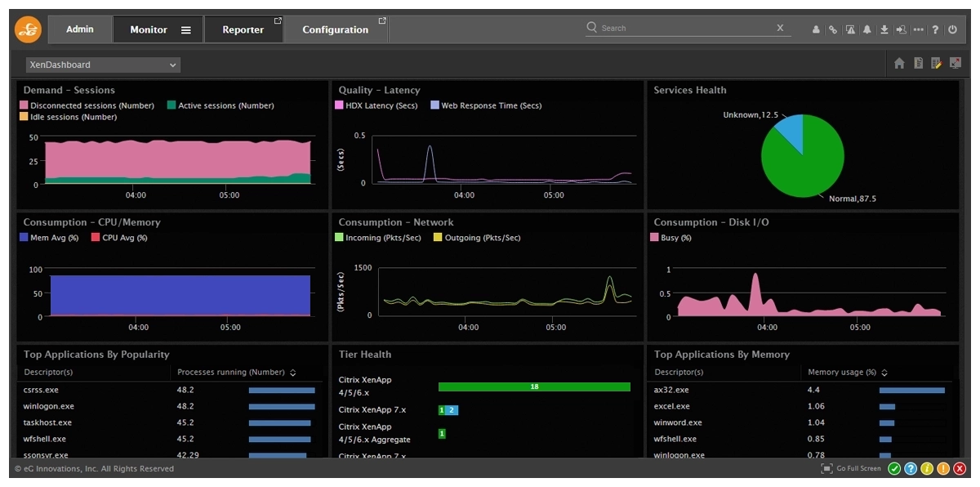Click Citrix XenApp 7.x tier label
980x487 pixels.
(x=372, y=410)
